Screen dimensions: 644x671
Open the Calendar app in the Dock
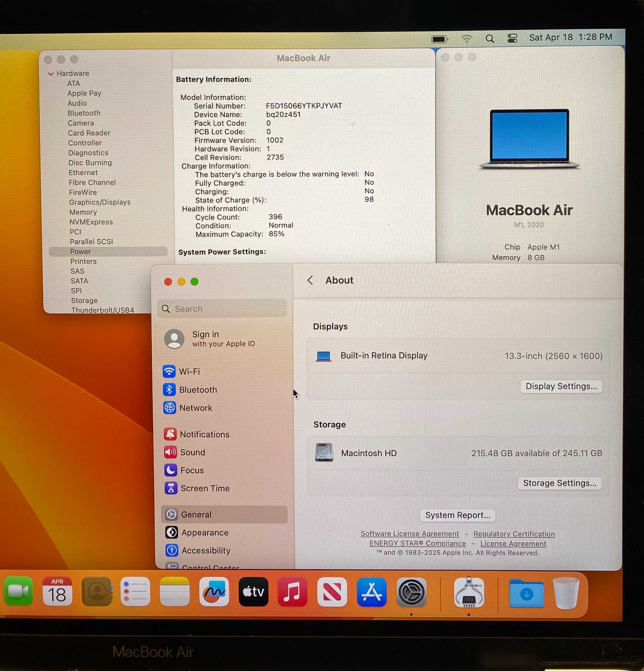click(x=57, y=592)
